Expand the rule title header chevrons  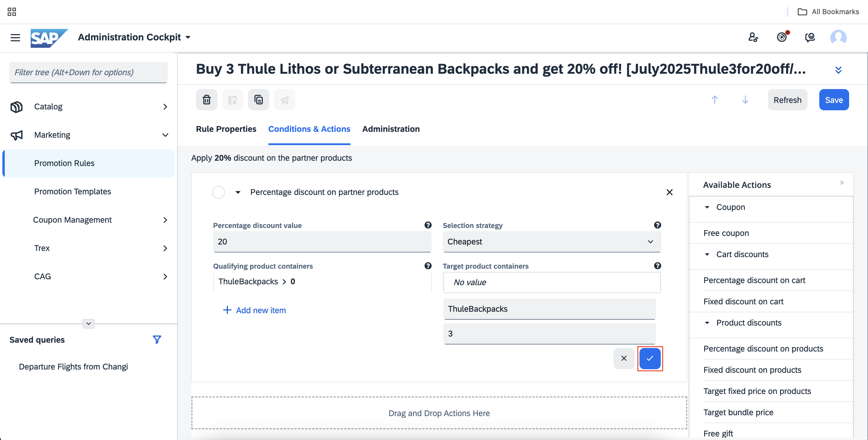[838, 70]
